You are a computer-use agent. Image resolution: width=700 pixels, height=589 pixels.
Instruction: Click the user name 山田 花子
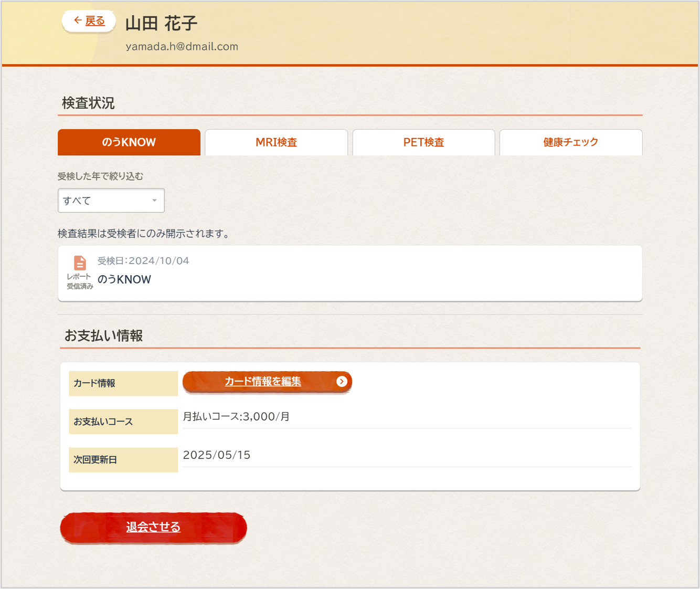click(161, 23)
